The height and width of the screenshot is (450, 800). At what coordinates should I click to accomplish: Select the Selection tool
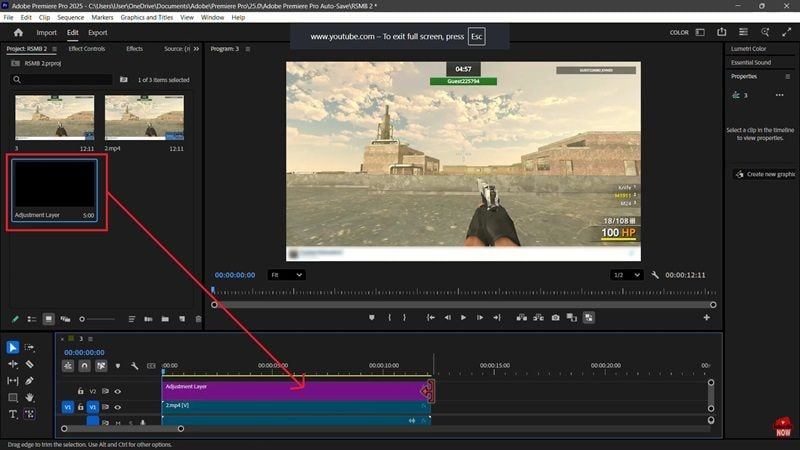coord(13,347)
